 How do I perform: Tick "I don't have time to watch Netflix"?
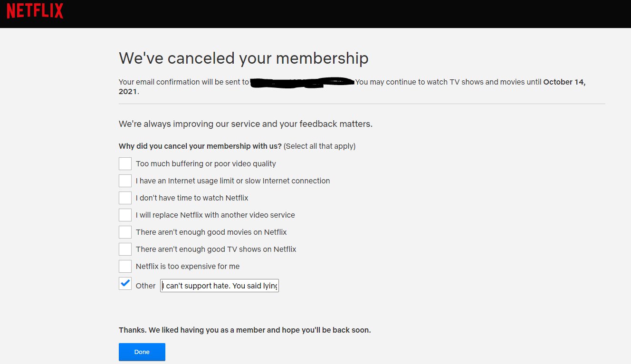click(x=125, y=198)
